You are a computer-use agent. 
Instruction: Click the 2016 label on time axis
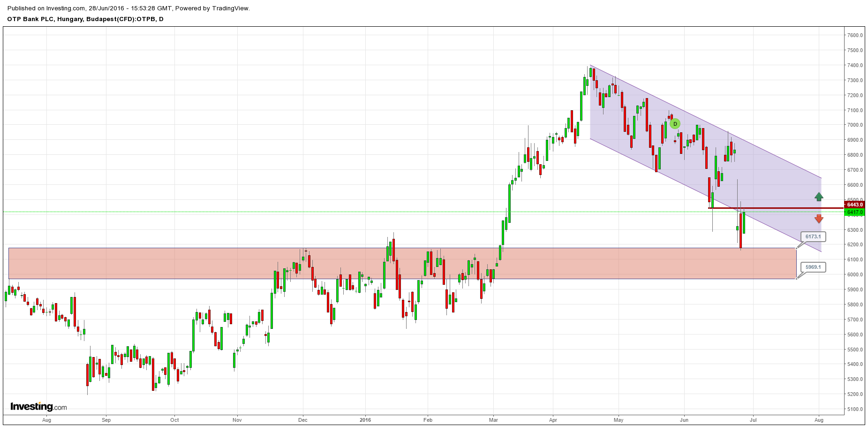coord(365,420)
